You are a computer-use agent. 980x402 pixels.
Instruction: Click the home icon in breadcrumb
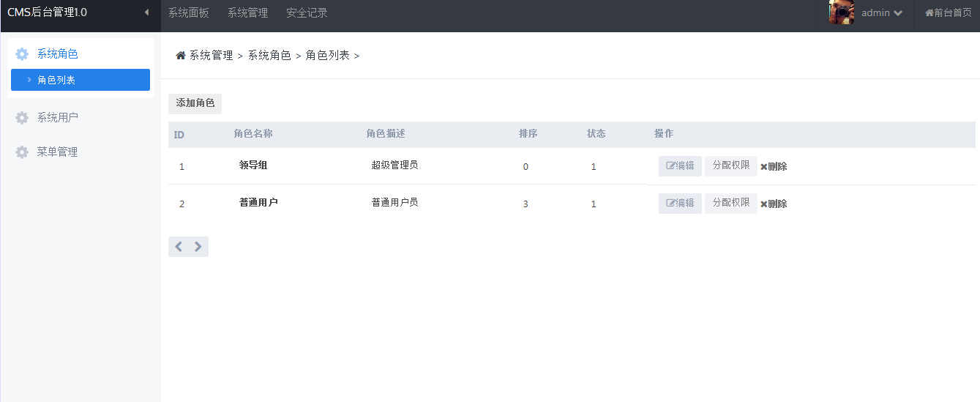(181, 56)
